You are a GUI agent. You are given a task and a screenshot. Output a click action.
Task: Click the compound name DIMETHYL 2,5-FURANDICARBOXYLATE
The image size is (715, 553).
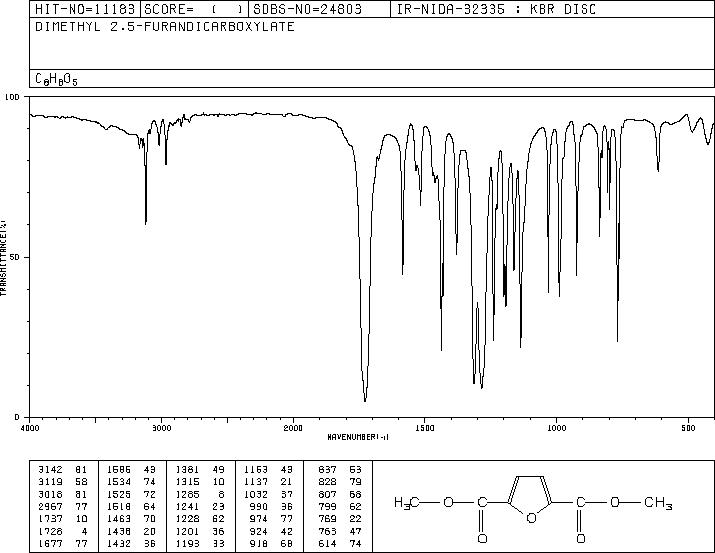pyautogui.click(x=165, y=26)
